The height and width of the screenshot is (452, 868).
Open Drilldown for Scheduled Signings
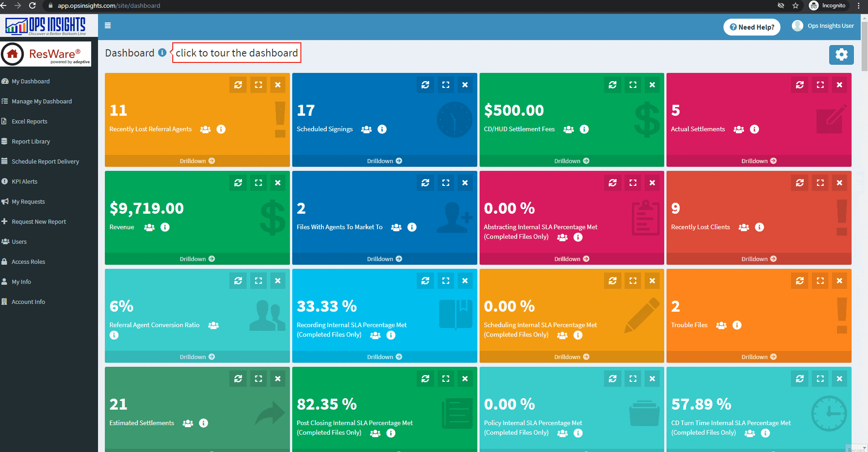[384, 160]
